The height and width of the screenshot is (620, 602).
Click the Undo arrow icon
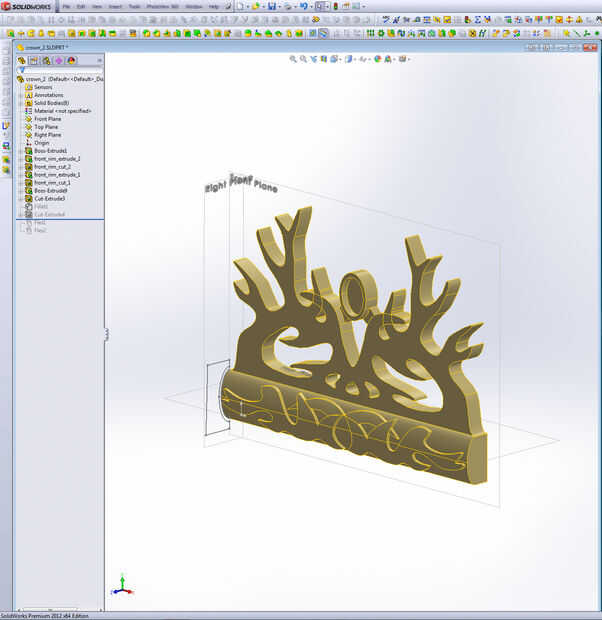(303, 6)
